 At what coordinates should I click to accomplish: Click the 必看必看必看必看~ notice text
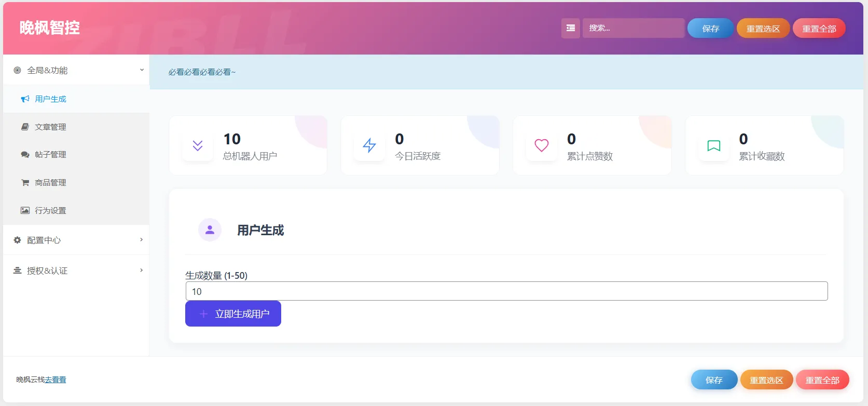point(202,72)
